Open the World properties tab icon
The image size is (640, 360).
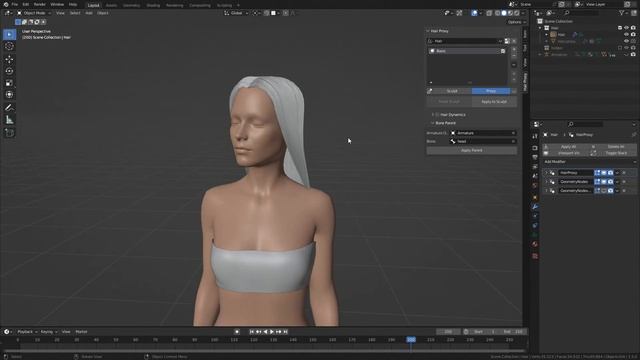point(535,186)
